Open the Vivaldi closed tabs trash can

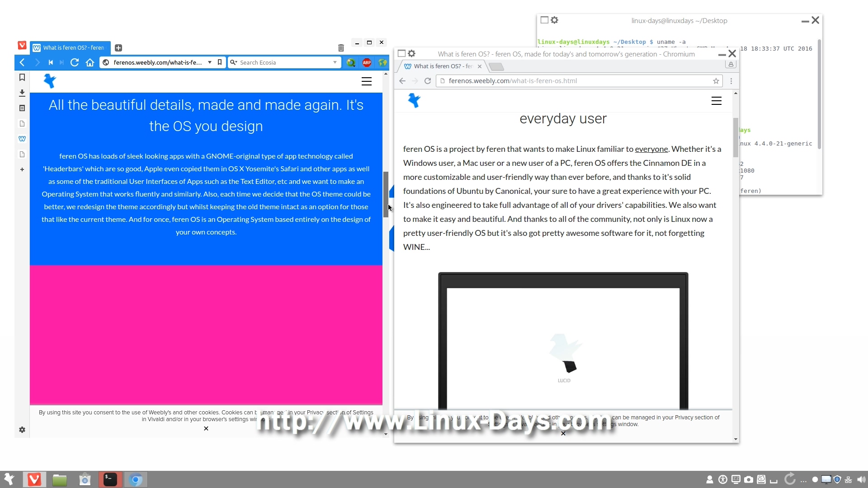pos(341,48)
